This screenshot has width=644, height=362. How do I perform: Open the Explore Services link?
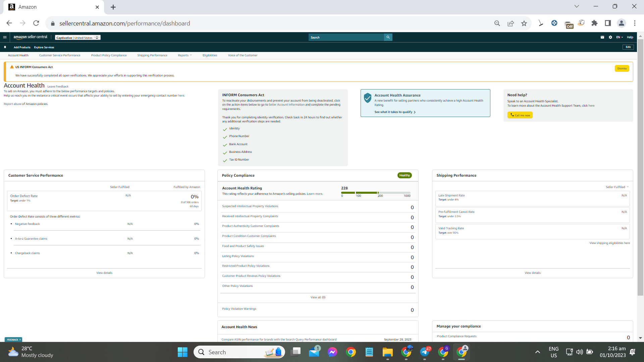click(44, 47)
